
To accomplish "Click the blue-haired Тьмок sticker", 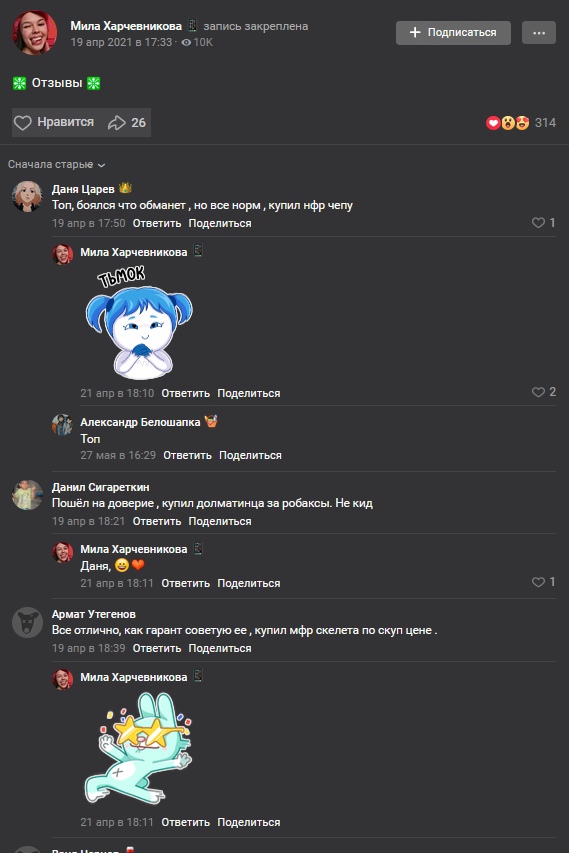I will click(139, 323).
